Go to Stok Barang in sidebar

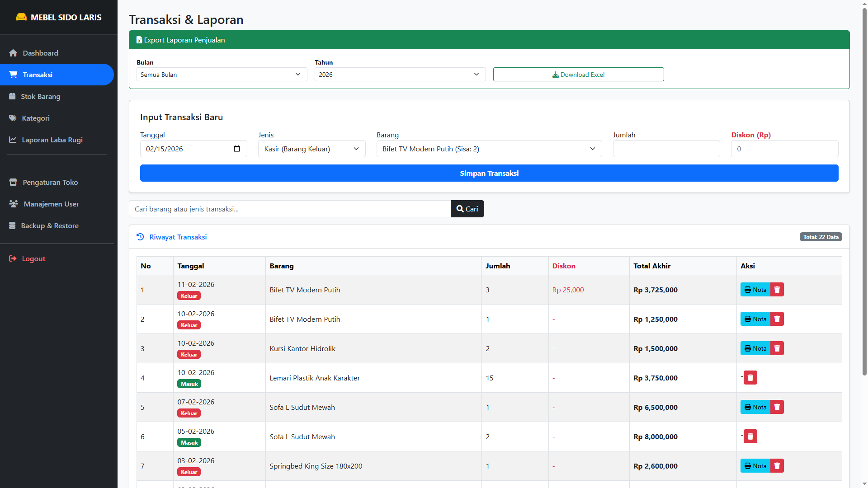[40, 96]
